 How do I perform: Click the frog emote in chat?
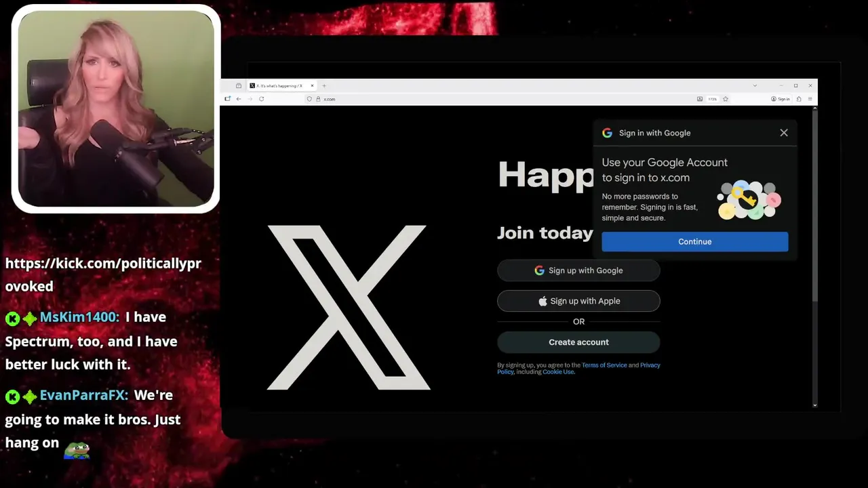(77, 449)
